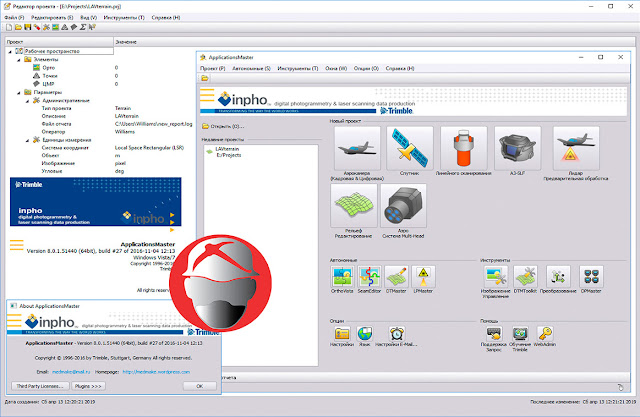Open the WebAdmin key icon
Screen dimensions: 640x417
tap(545, 334)
